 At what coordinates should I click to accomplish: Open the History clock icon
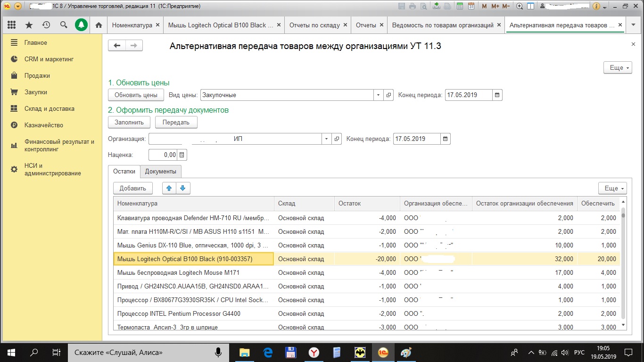pyautogui.click(x=46, y=25)
